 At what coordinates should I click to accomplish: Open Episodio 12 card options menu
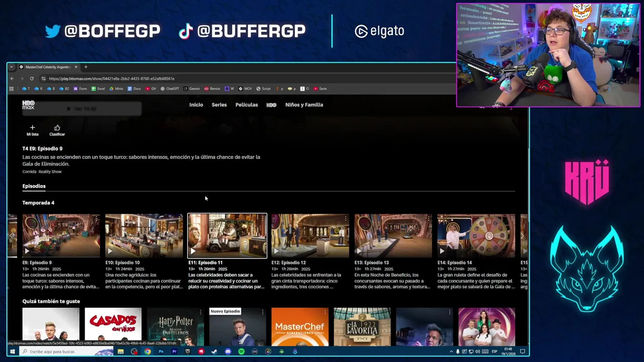(346, 219)
